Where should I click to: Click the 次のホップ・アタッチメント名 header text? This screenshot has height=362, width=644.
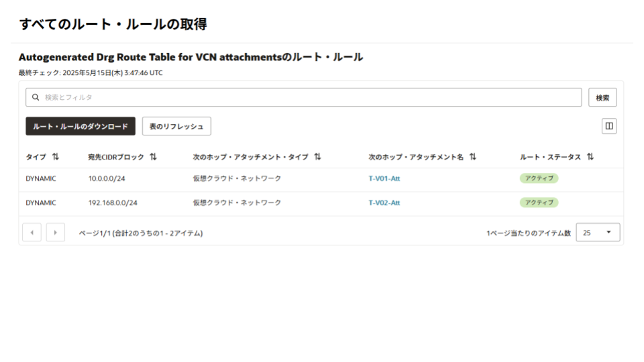point(416,157)
